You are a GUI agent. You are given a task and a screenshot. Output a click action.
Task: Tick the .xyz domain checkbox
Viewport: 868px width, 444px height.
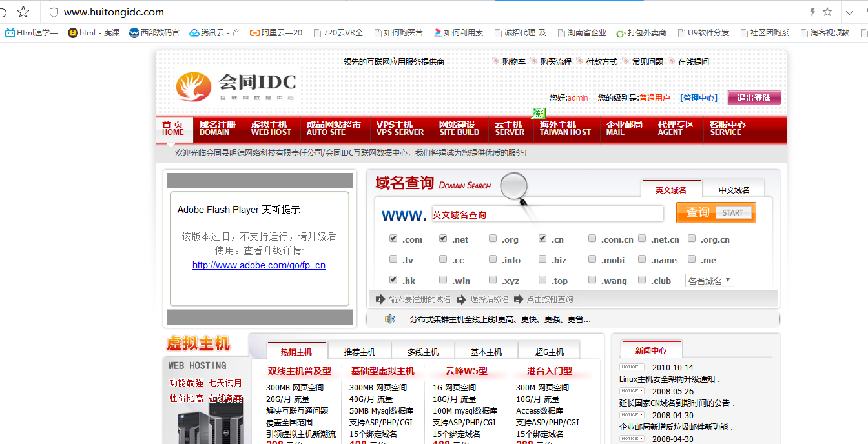coord(493,280)
